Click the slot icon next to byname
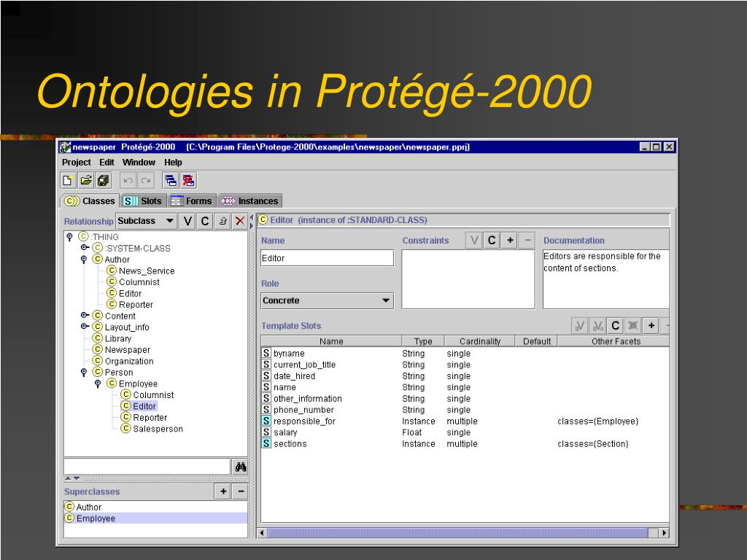747x560 pixels. [266, 353]
